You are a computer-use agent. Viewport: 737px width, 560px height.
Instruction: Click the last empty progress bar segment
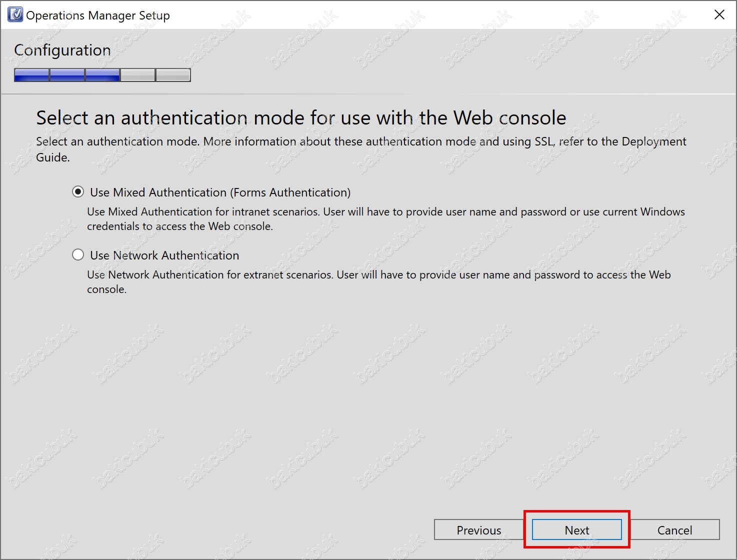click(173, 75)
